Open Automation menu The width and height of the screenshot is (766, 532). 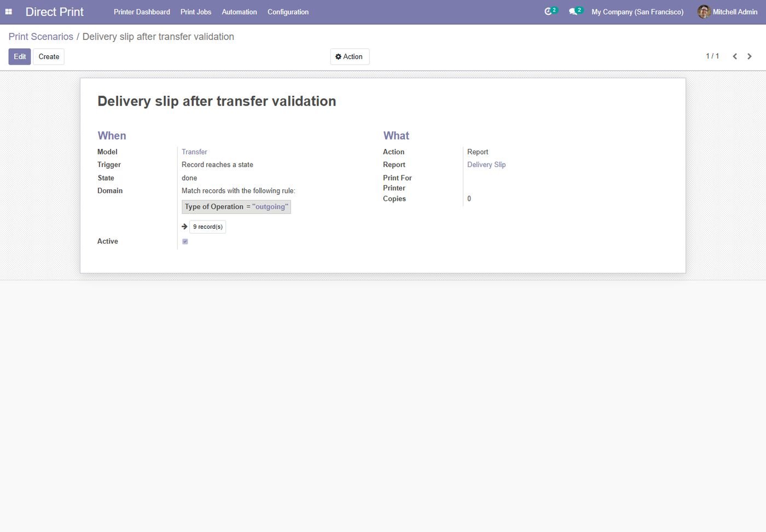tap(239, 11)
